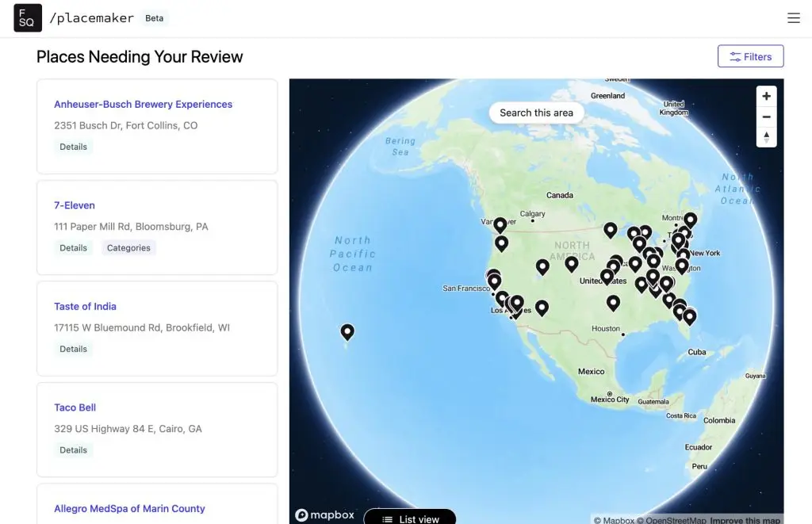Switch to List view
This screenshot has width=812, height=524.
(x=410, y=518)
